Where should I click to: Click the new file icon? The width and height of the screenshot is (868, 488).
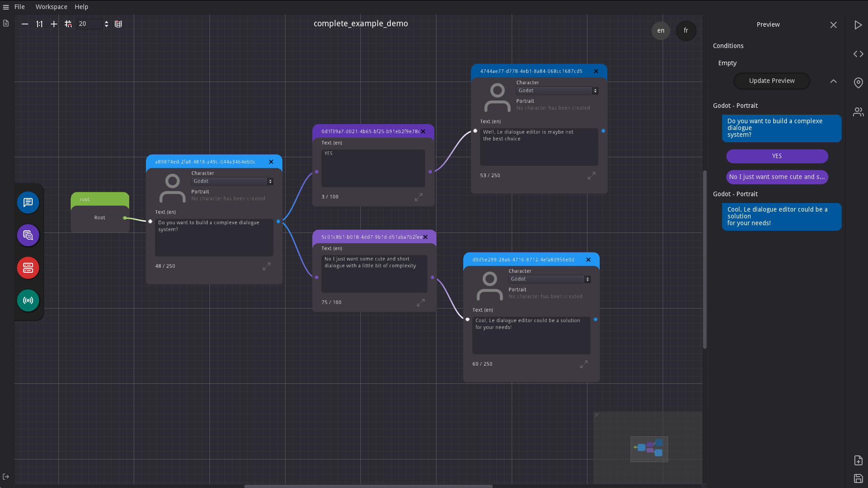858,460
